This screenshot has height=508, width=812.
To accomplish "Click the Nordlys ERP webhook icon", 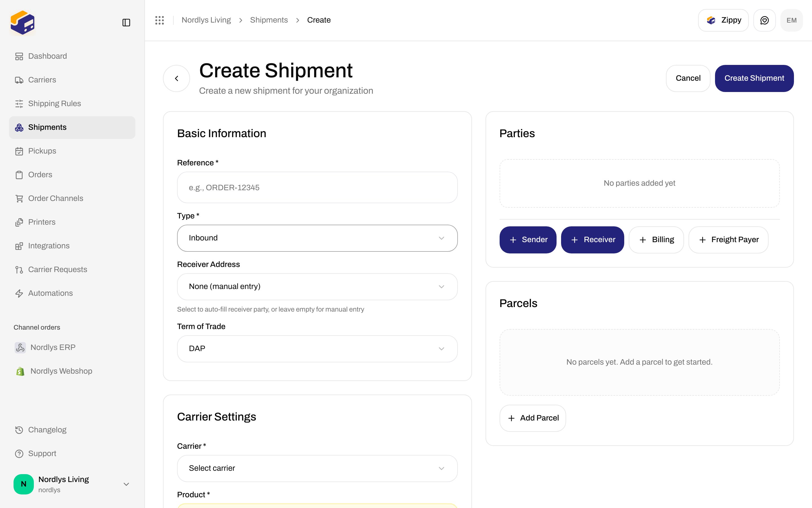I will pos(20,347).
